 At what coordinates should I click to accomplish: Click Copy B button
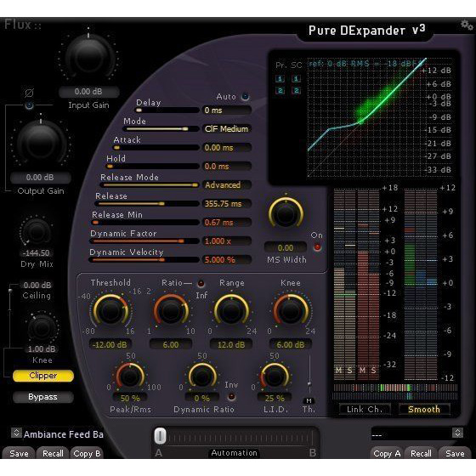87,454
